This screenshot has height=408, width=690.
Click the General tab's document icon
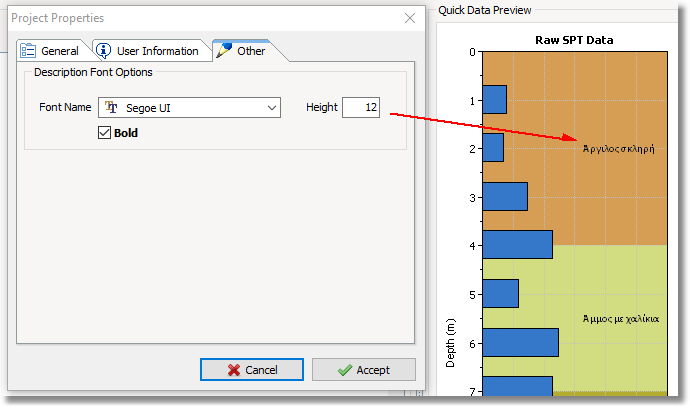28,51
